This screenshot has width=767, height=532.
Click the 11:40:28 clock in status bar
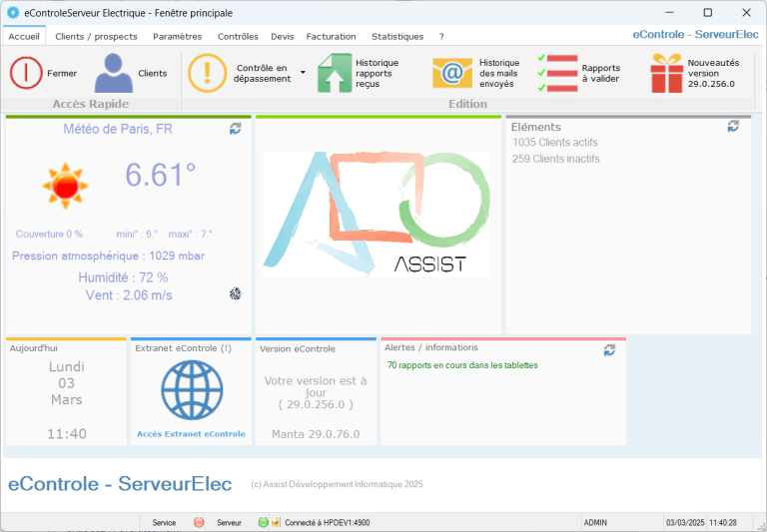pos(723,523)
